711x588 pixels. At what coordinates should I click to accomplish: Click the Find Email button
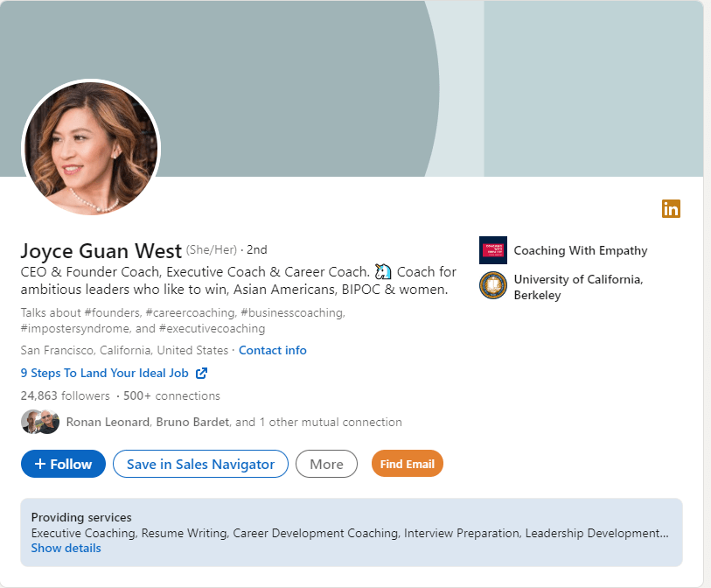tap(407, 464)
